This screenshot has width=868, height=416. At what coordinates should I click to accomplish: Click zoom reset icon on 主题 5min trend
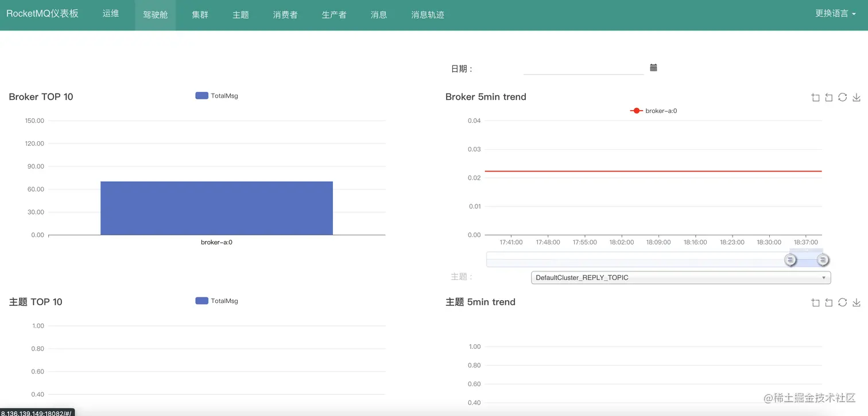829,302
